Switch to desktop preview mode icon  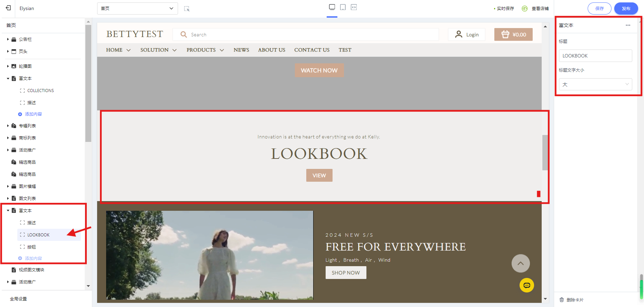pyautogui.click(x=332, y=7)
